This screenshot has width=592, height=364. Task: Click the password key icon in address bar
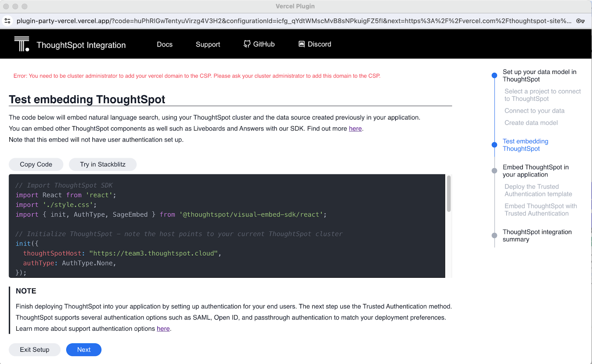580,21
